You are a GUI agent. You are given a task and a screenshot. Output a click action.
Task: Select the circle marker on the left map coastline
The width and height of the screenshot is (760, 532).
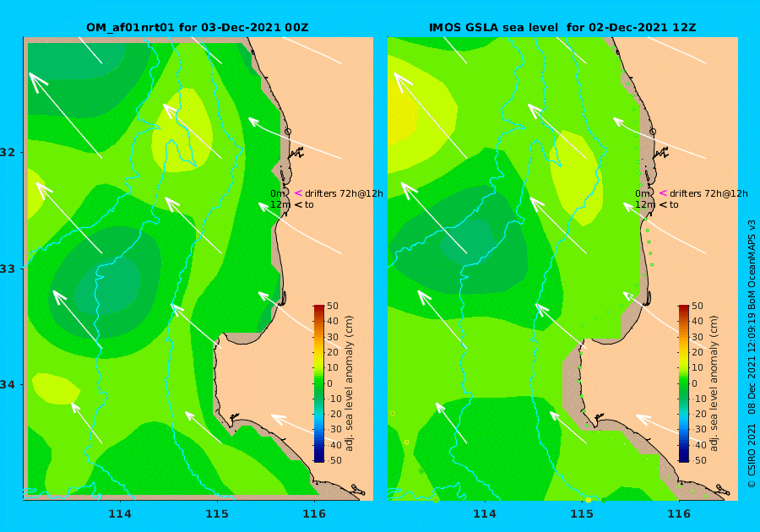click(x=288, y=131)
